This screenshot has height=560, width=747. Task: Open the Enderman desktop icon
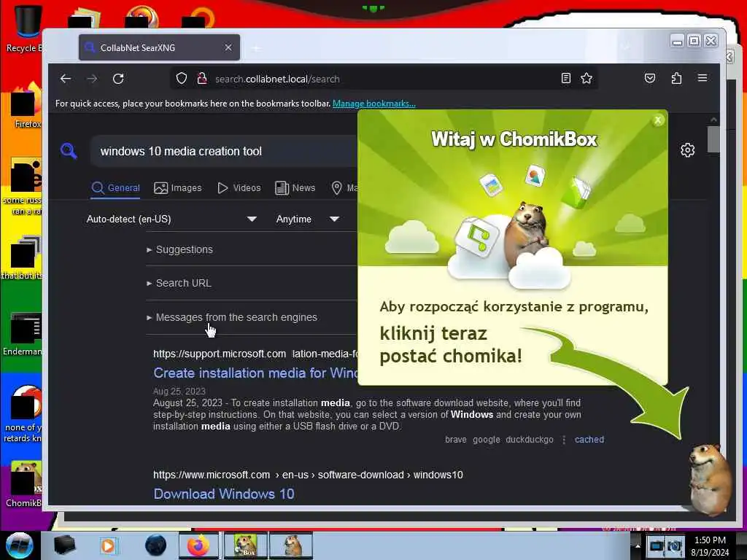(x=24, y=334)
